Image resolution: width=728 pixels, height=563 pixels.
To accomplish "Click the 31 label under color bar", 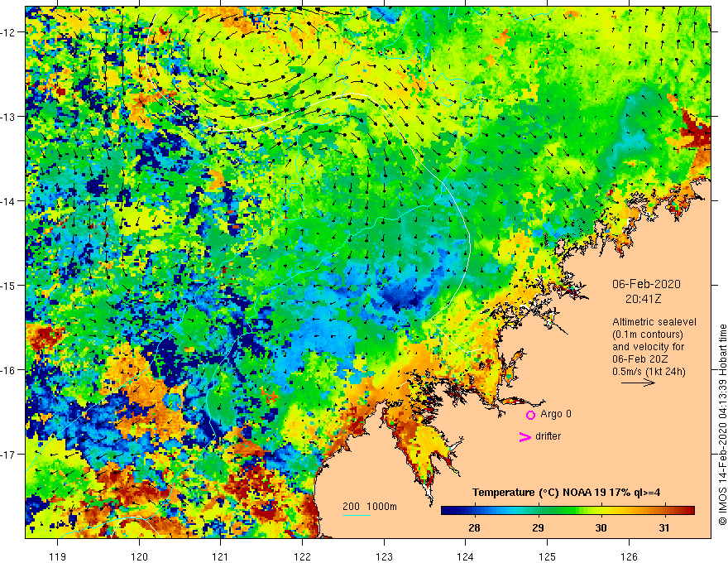I will pyautogui.click(x=664, y=527).
